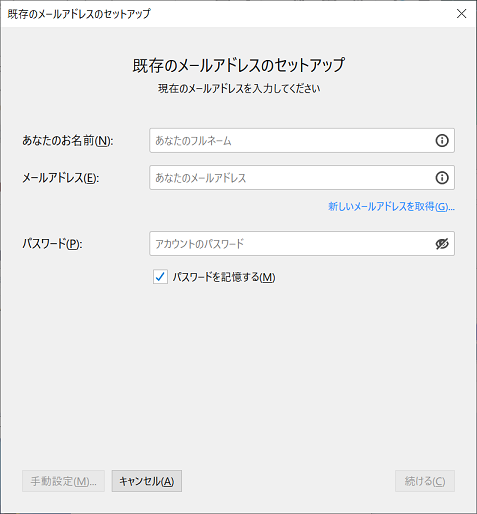Click the キャンセル(A) button
Image resolution: width=477 pixels, height=514 pixels.
pos(147,481)
